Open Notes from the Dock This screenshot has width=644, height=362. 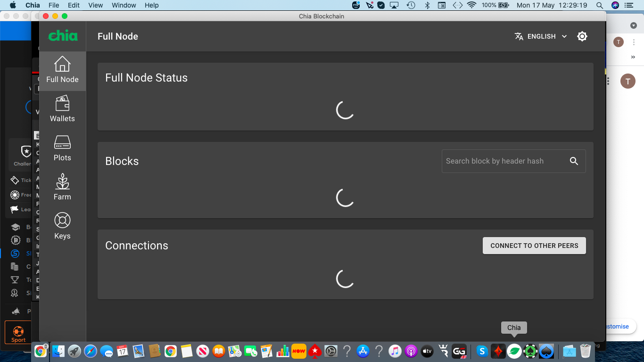point(187,351)
